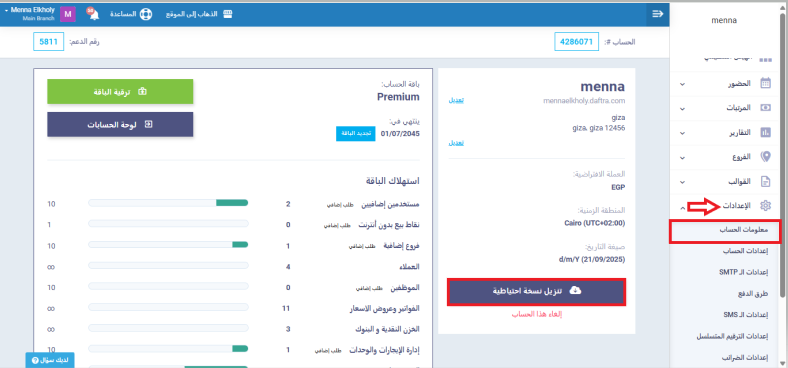
Task: Expand the الحضور menu chevron
Action: [x=682, y=84]
